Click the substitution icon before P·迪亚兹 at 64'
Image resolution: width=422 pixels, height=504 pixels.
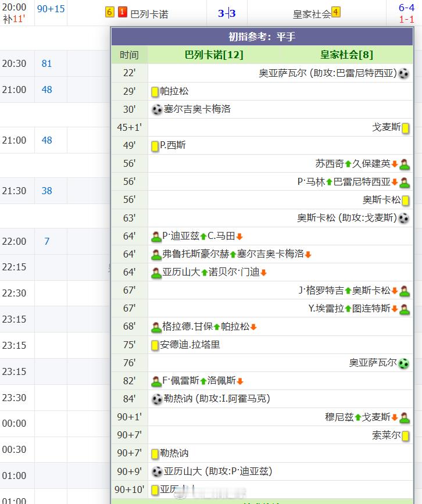(x=156, y=237)
